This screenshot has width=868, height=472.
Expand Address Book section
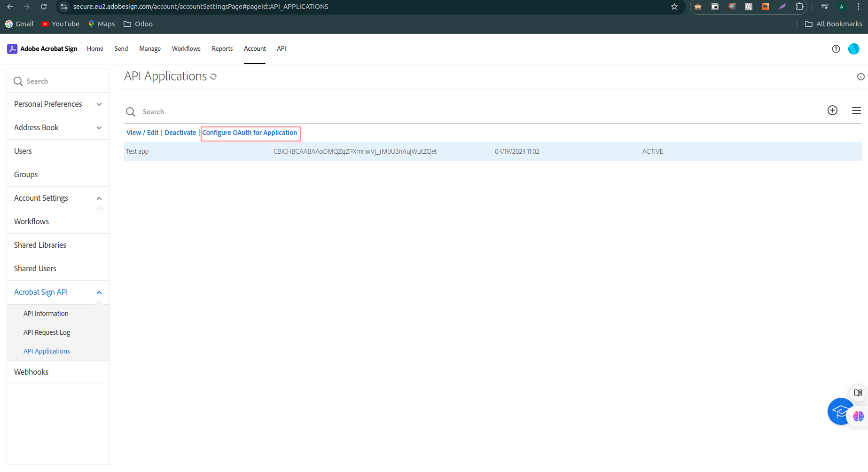click(58, 128)
